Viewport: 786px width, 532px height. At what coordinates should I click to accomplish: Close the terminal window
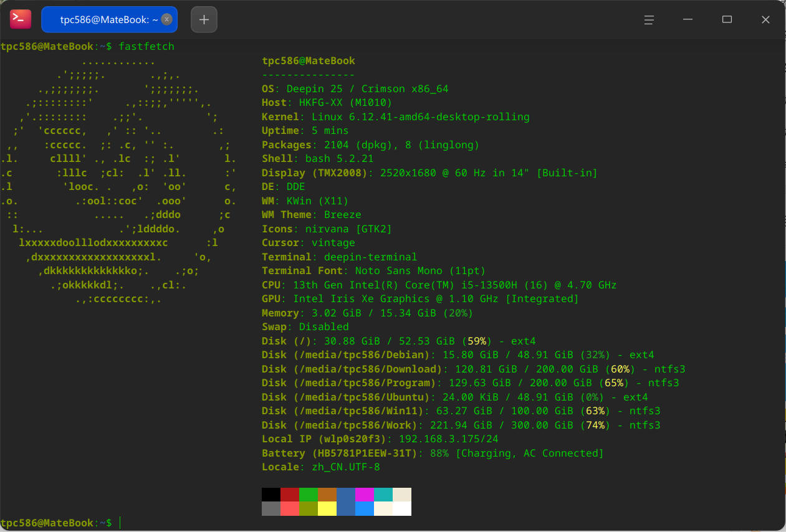click(x=766, y=19)
